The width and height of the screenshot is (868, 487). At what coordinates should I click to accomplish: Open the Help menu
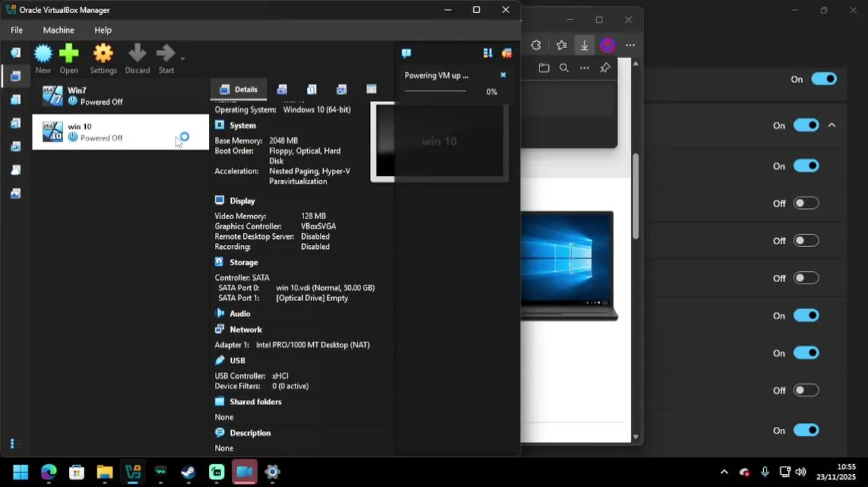click(x=103, y=30)
